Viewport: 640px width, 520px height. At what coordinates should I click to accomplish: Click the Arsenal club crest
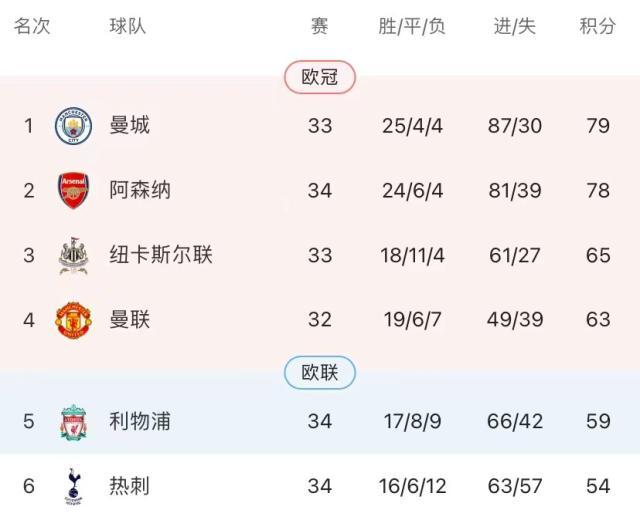pos(73,190)
